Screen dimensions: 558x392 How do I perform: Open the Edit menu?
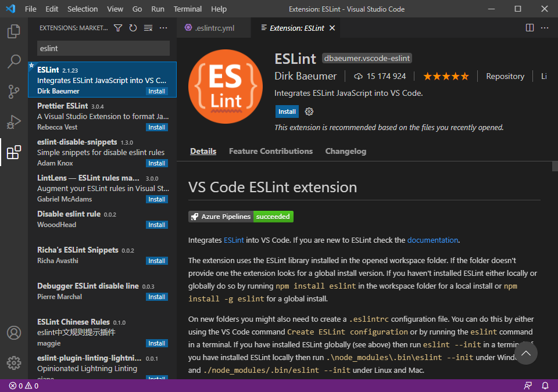(x=52, y=9)
